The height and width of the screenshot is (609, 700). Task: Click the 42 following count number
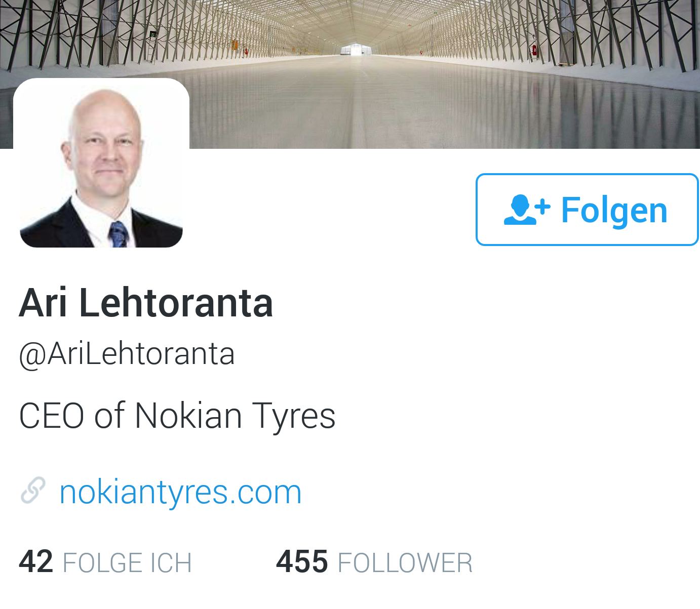pos(36,561)
